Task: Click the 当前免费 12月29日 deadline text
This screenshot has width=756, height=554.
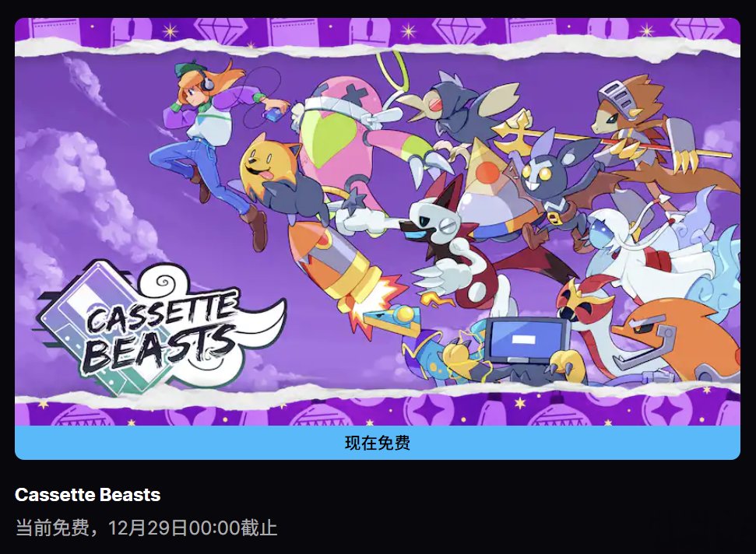Action: point(146,528)
